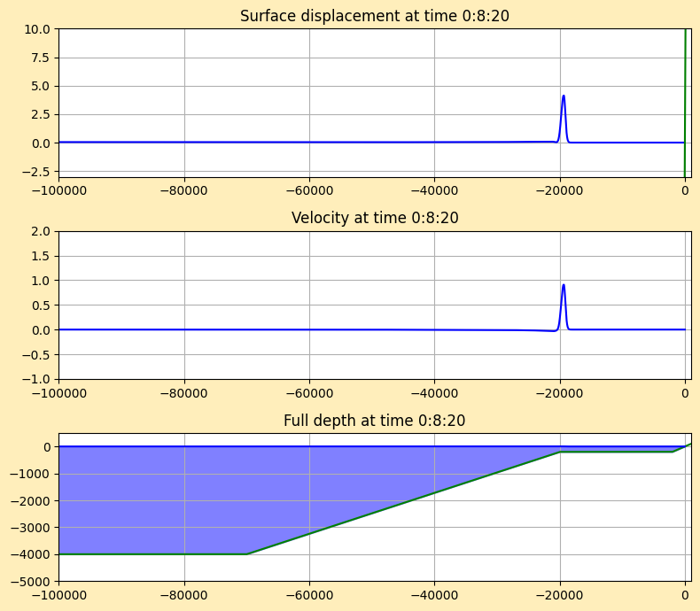Click the 'Full depth at time 0:8:20' title
700x611 pixels.
(x=374, y=421)
